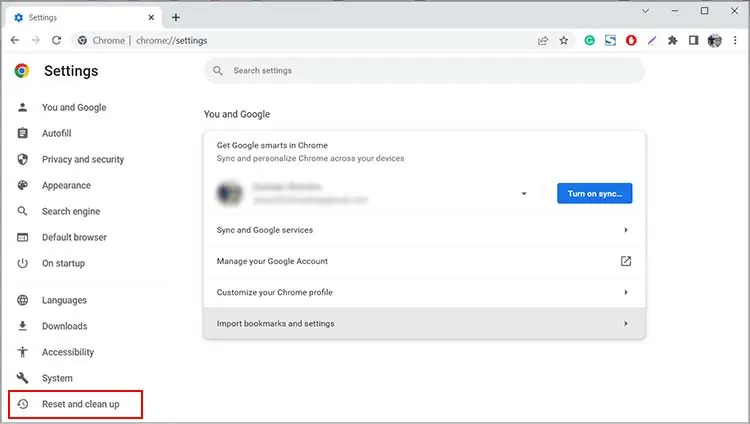Image resolution: width=750 pixels, height=424 pixels.
Task: Open Languages settings
Action: point(64,300)
